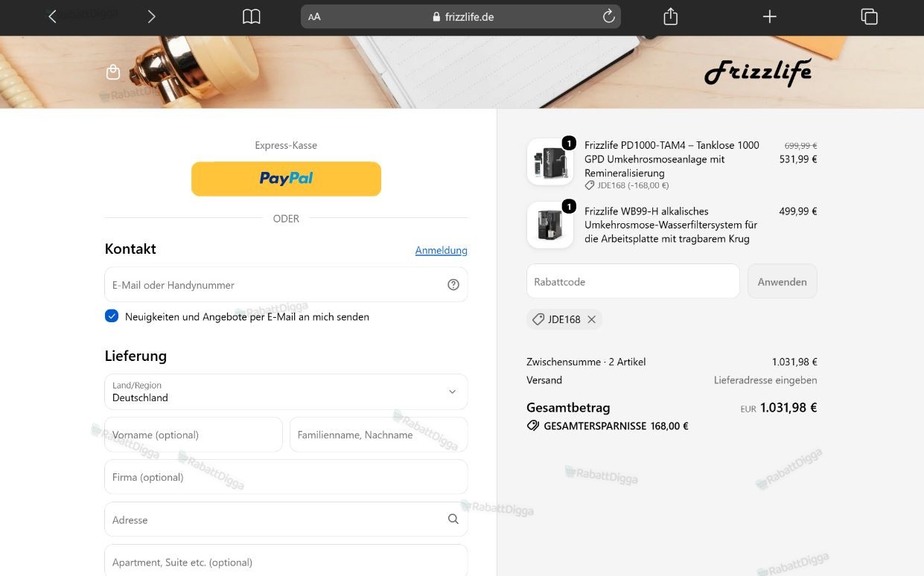Click the Frizzlife WB99-H product name
The width and height of the screenshot is (924, 576).
[671, 225]
